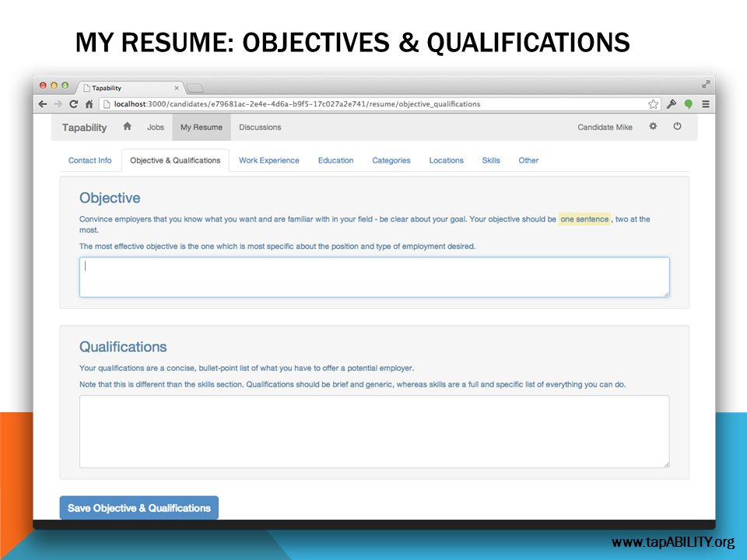Click the key icon in browser toolbar
This screenshot has width=747, height=560.
tap(672, 103)
